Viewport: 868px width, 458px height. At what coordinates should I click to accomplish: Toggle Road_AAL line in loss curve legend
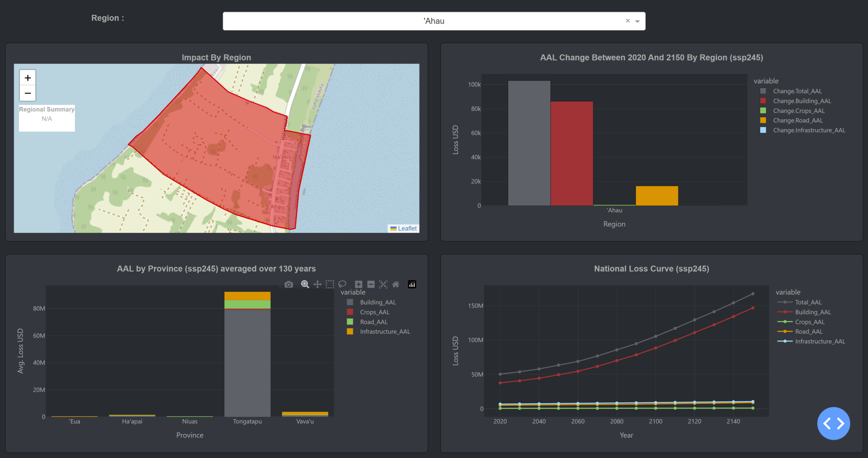[800, 331]
